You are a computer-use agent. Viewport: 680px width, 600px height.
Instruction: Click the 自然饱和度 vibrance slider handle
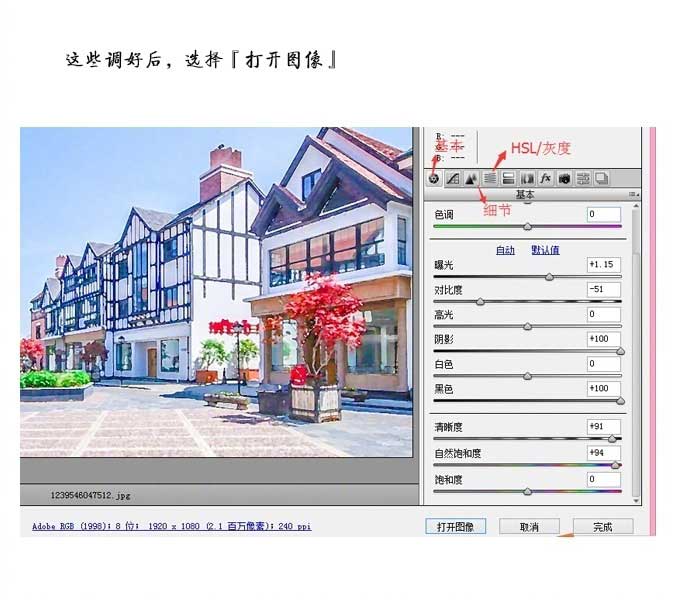point(615,465)
